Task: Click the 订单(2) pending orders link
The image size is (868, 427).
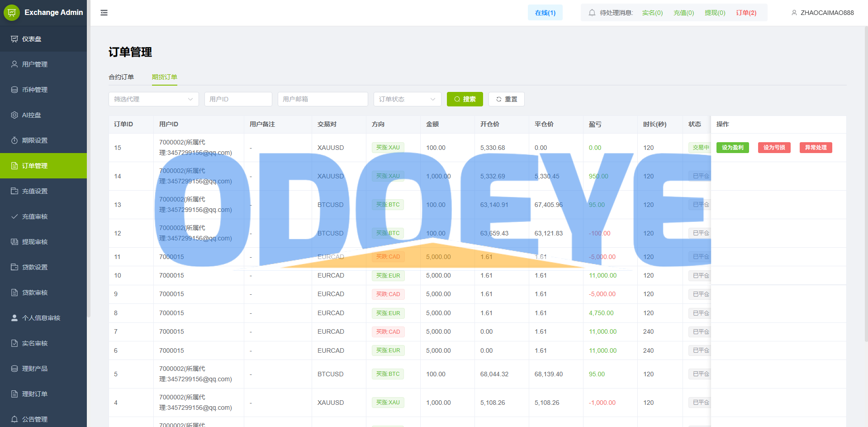Action: (x=746, y=13)
